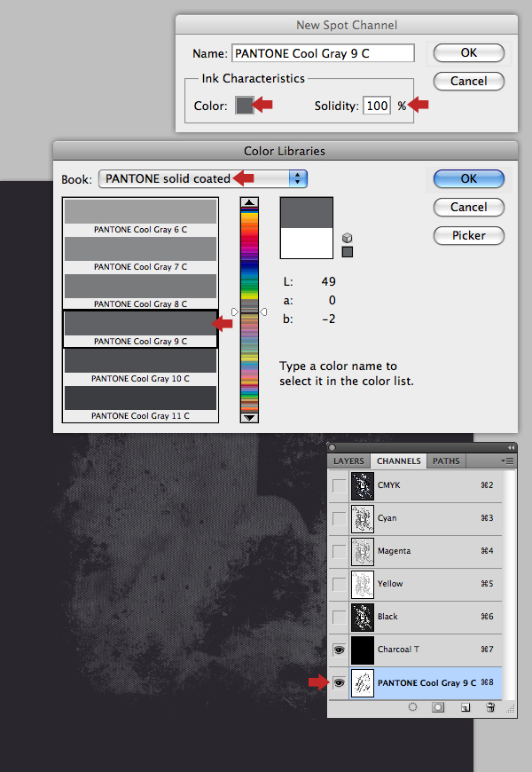This screenshot has width=532, height=772.
Task: Click OK in New Spot Channel dialog
Action: point(469,52)
